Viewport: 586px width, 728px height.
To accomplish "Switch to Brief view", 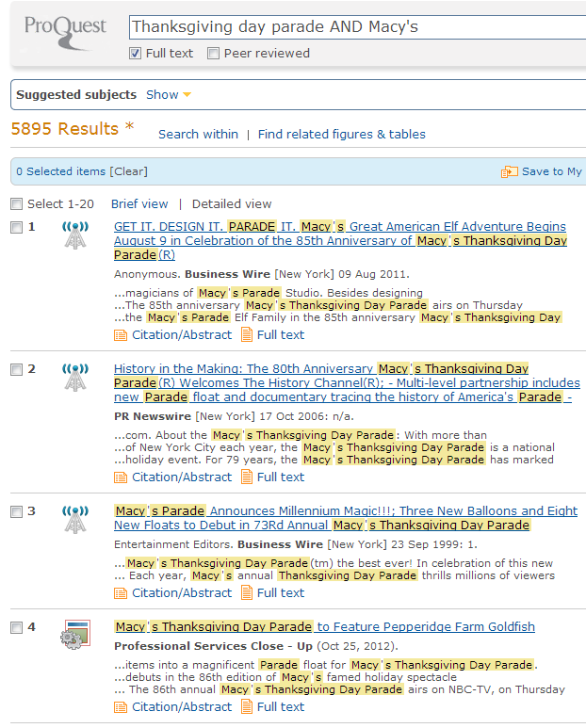I will pyautogui.click(x=139, y=203).
